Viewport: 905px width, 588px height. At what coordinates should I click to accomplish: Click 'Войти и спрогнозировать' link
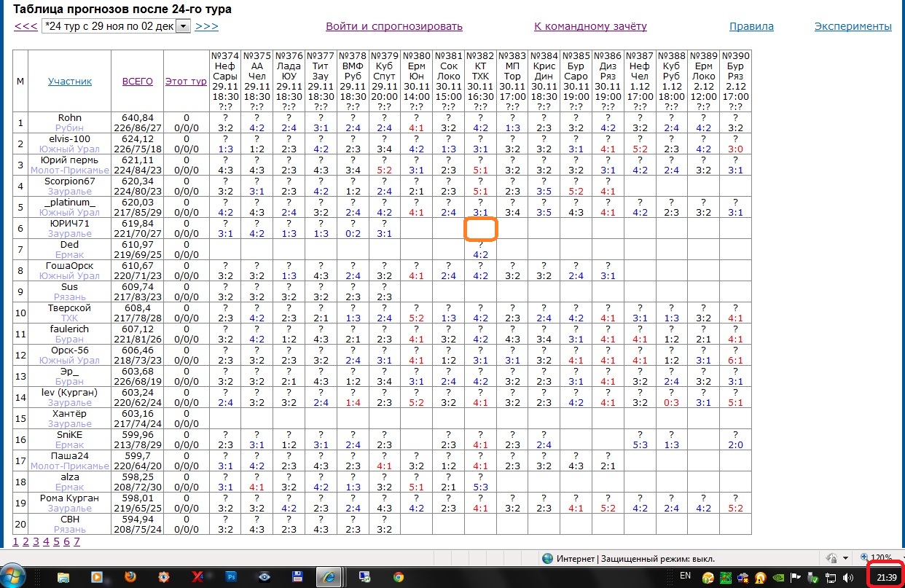point(393,27)
